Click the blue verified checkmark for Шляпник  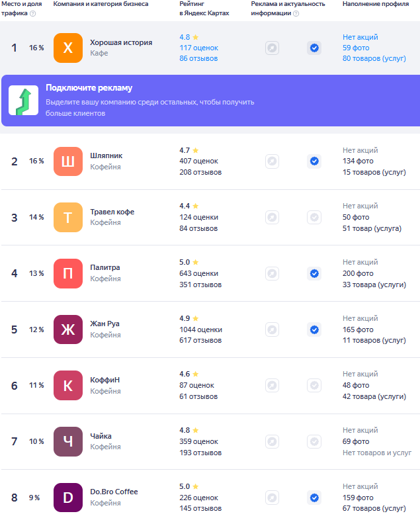(x=314, y=161)
